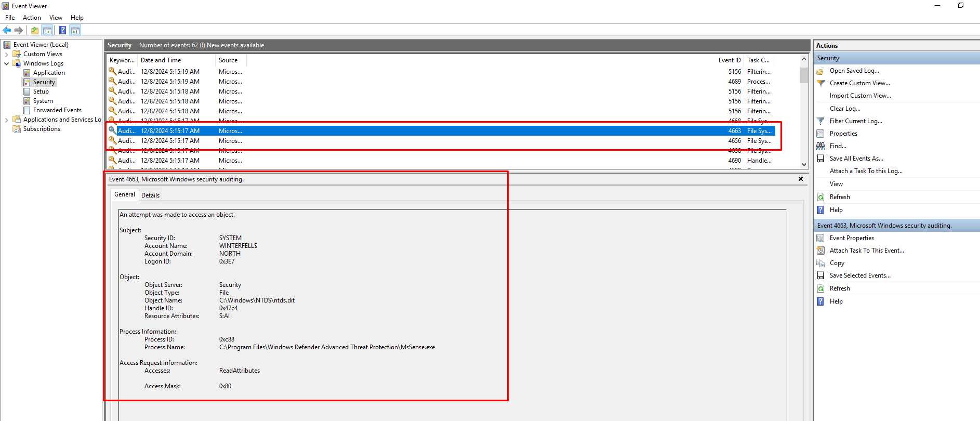Click event list scrollbar down arrow
Screen dimensions: 980x421
click(x=804, y=165)
